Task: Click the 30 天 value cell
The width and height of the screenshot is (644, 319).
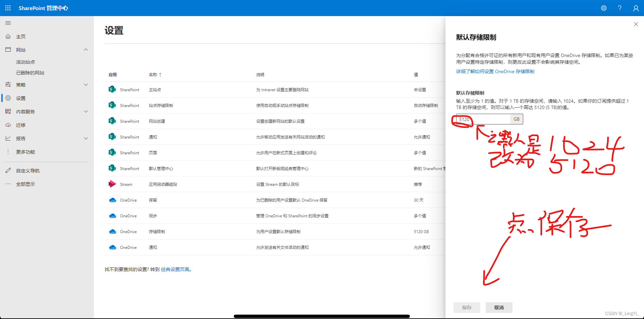Action: pos(419,200)
